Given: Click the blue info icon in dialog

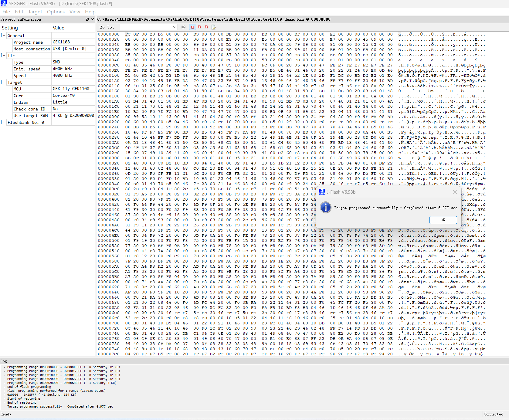Looking at the screenshot, I should [326, 207].
